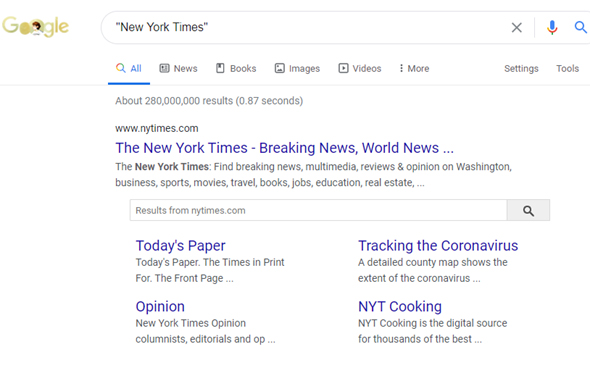The image size is (590, 373).
Task: Switch to the Images tab
Action: (x=297, y=69)
